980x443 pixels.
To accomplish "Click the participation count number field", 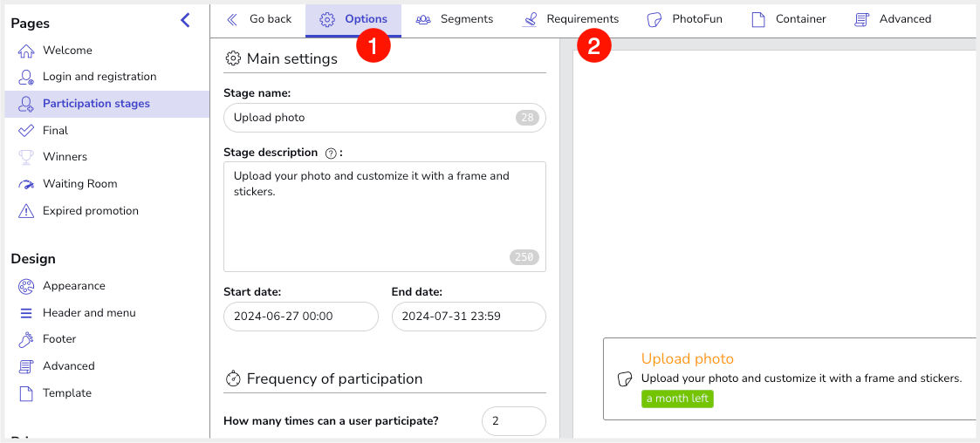I will pos(514,421).
